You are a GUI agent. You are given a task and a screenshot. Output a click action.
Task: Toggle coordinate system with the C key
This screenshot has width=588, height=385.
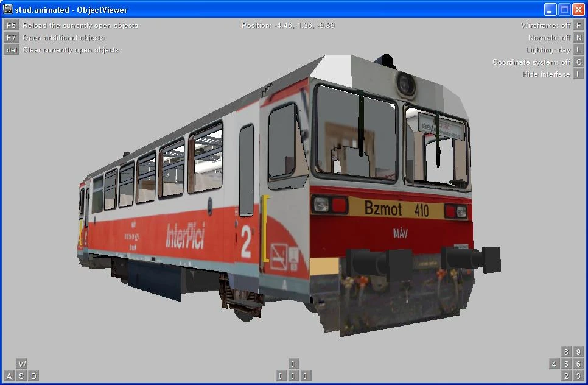click(x=579, y=62)
